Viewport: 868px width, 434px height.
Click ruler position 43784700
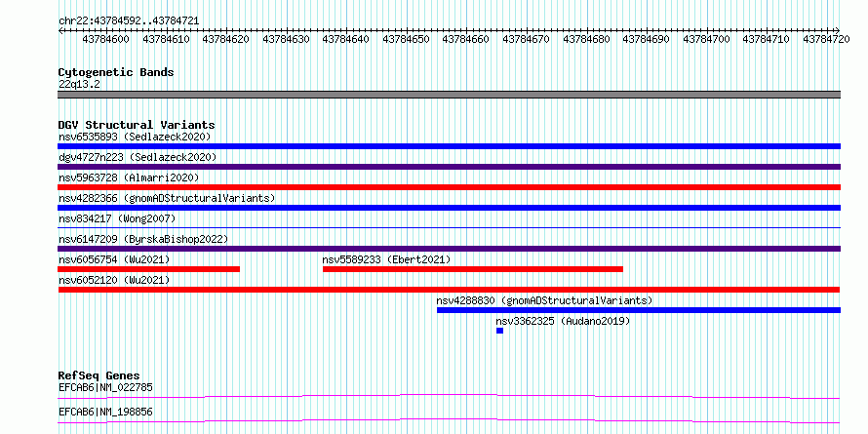click(x=706, y=40)
